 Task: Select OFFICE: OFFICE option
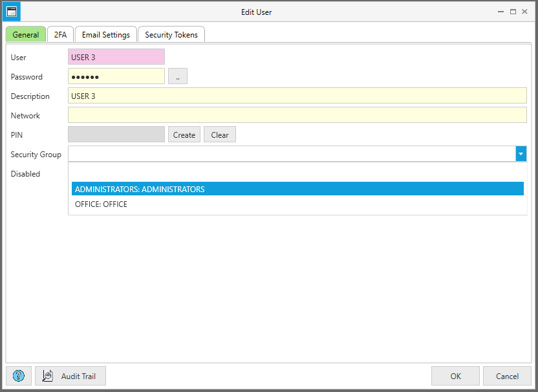297,204
